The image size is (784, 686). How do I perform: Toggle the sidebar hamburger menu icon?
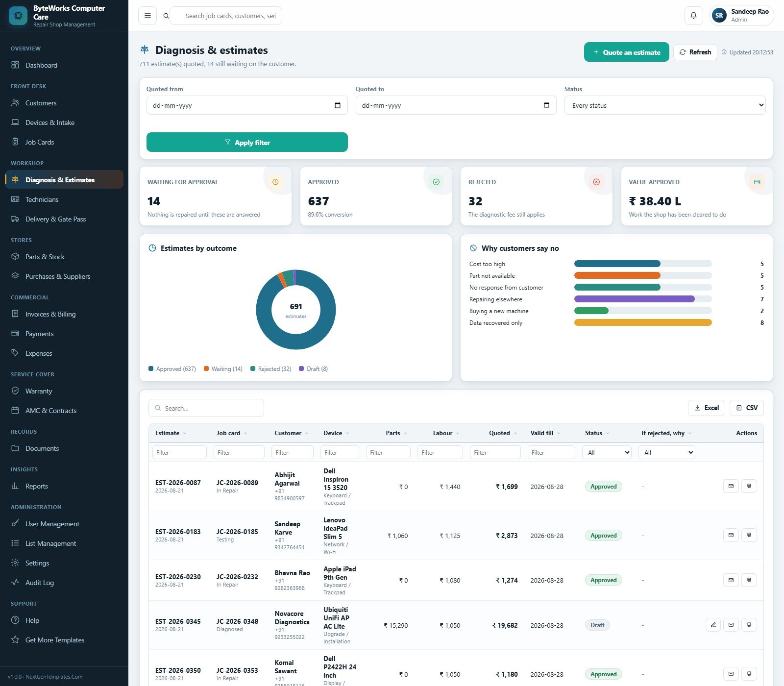point(147,16)
